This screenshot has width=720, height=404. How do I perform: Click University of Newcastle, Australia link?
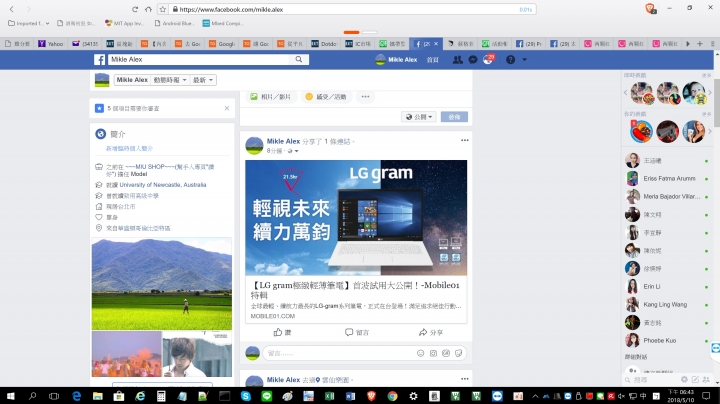click(163, 185)
